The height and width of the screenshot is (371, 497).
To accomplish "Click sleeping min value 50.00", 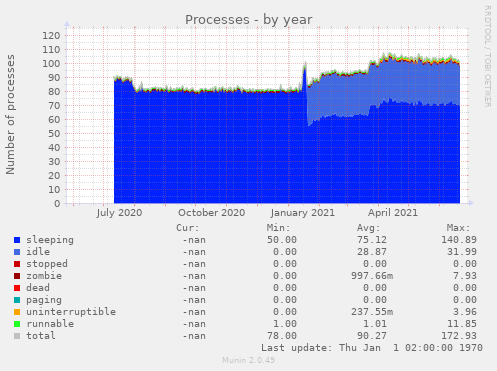I will click(x=282, y=240).
